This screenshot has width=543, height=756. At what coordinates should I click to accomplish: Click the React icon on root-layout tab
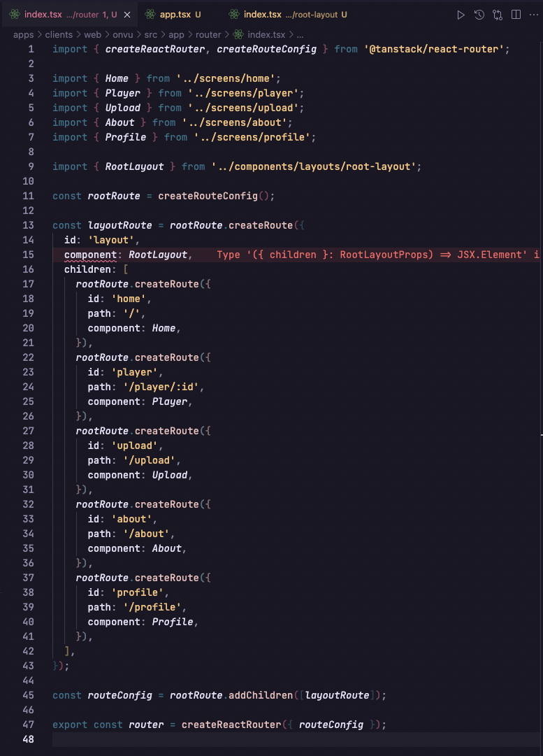[x=234, y=15]
